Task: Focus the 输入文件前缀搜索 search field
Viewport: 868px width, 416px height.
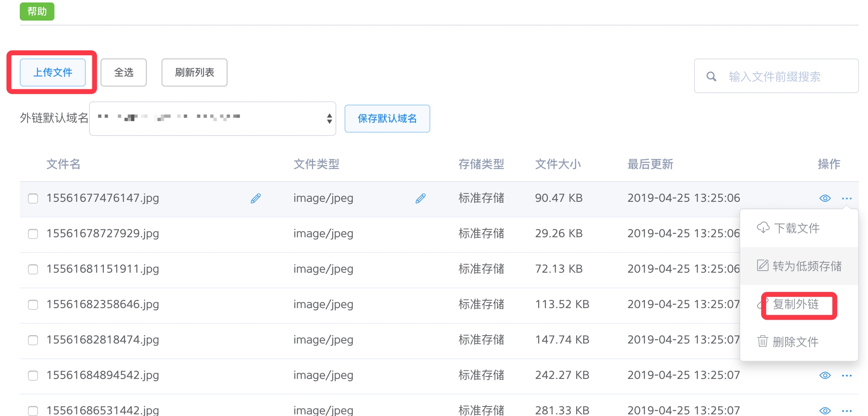Action: point(777,76)
